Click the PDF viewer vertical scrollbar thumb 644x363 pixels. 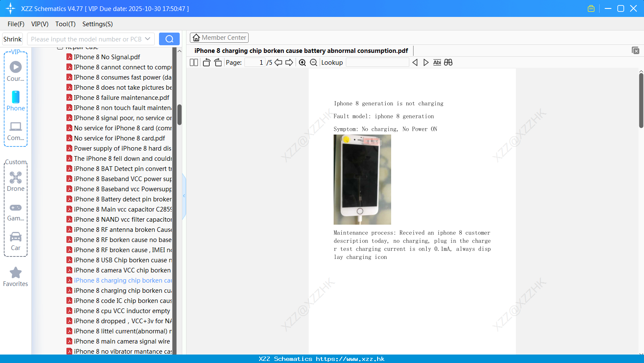tap(641, 100)
